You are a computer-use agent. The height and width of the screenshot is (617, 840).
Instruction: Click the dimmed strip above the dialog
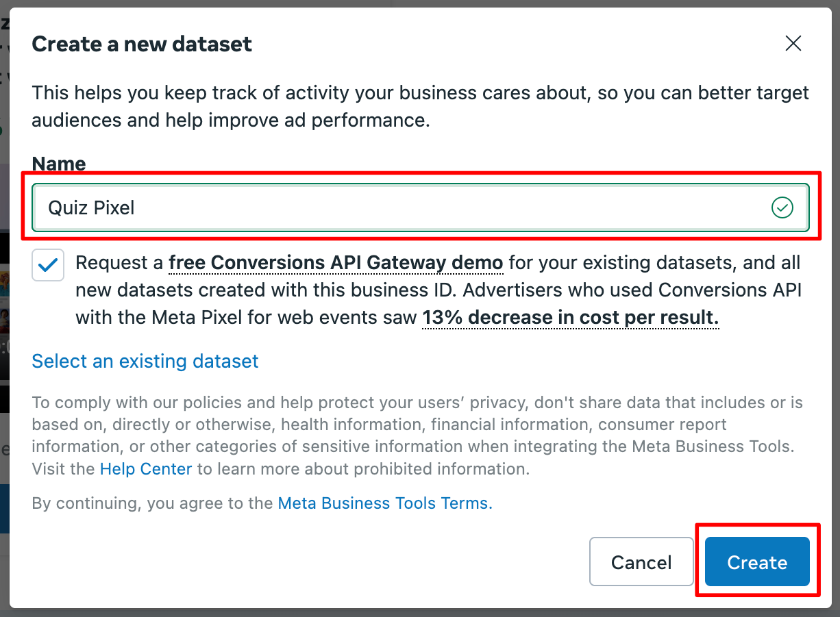(420, 3)
